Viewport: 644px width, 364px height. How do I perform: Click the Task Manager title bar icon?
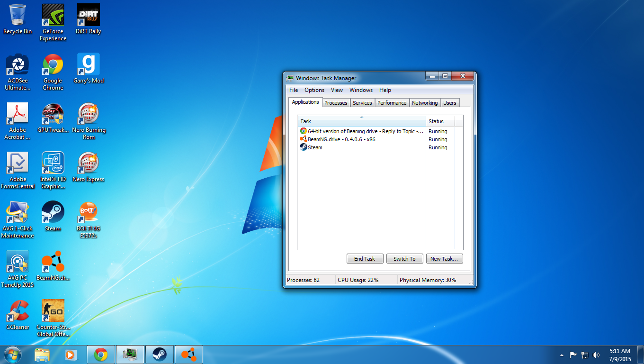(x=290, y=78)
